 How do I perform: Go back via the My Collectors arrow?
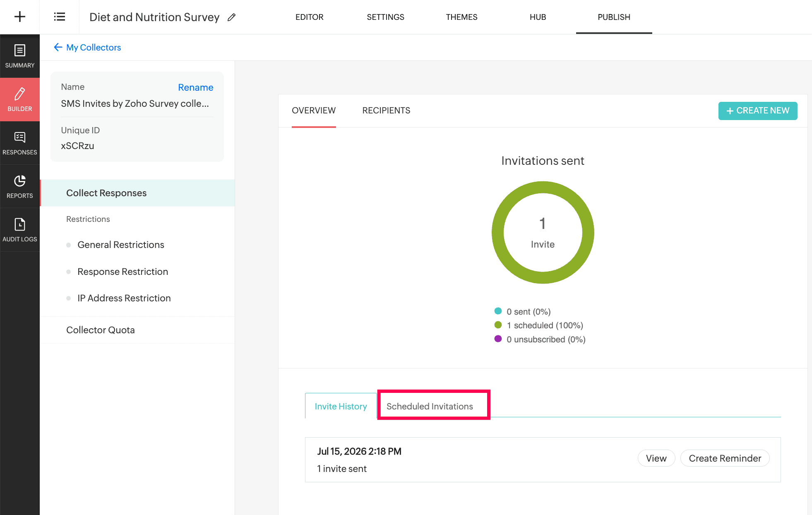[x=58, y=47]
